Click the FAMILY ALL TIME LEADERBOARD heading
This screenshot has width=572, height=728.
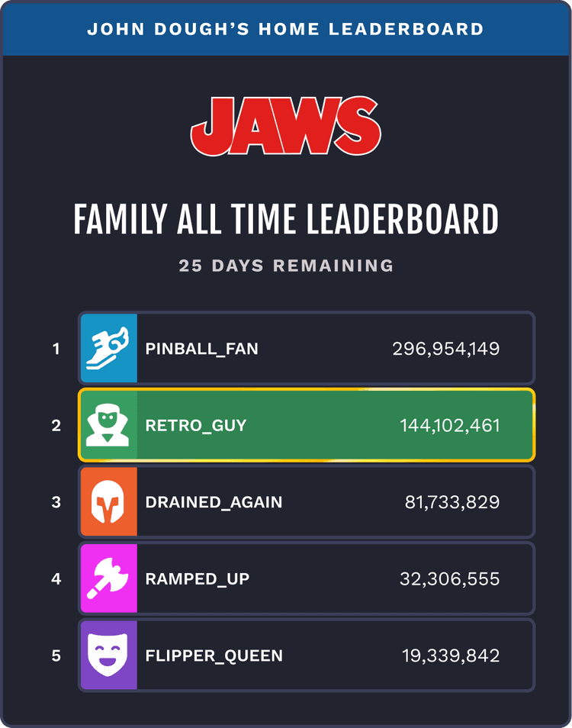(x=286, y=218)
